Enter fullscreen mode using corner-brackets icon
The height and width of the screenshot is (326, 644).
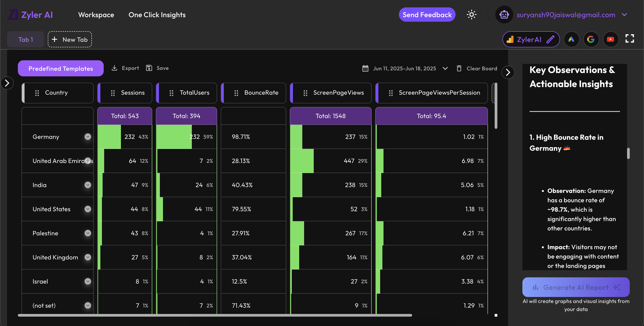tap(629, 39)
